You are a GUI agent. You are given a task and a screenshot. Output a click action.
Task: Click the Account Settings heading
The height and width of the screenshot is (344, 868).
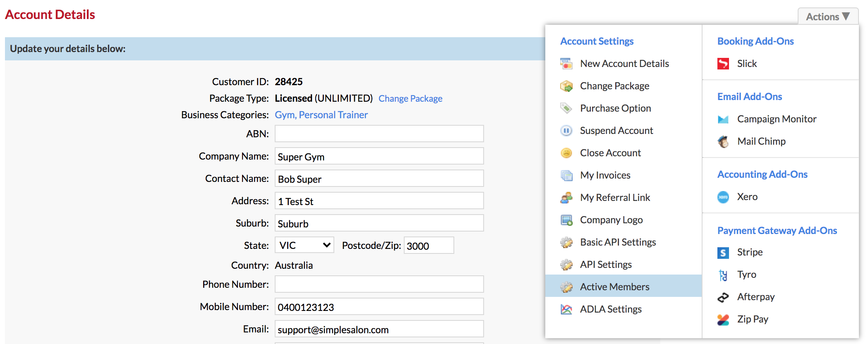click(597, 41)
